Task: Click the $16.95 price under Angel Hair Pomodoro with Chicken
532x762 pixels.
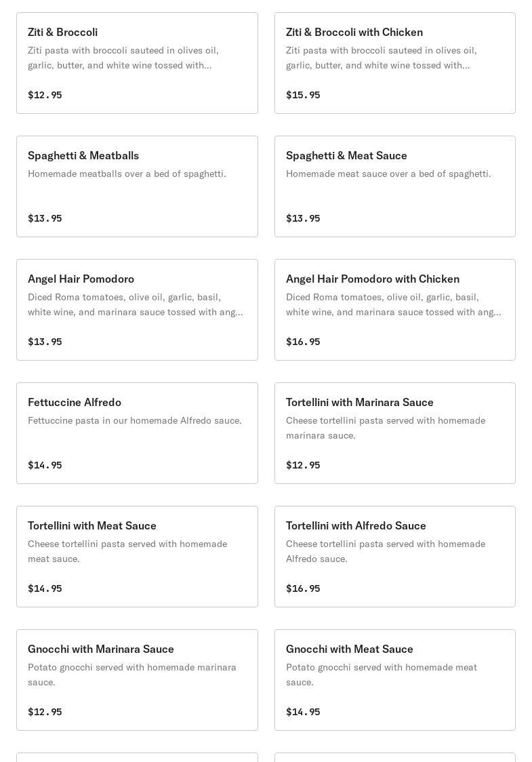Action: click(x=303, y=342)
